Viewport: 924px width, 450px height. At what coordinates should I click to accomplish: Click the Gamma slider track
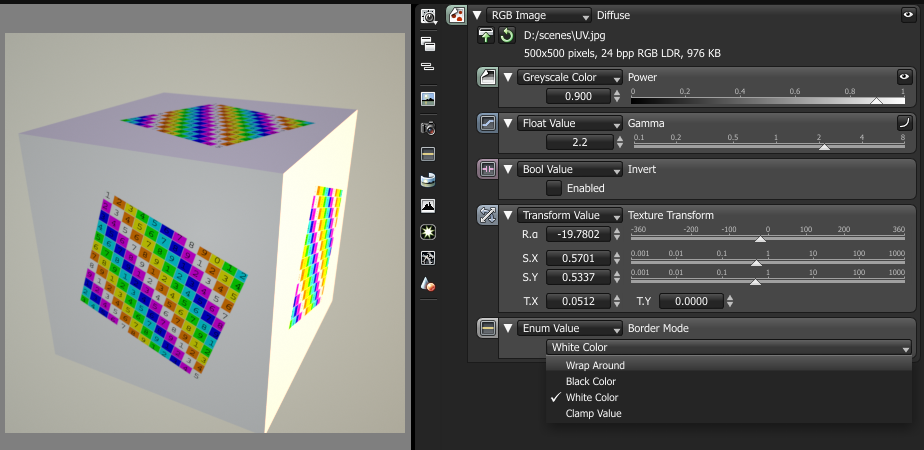769,145
